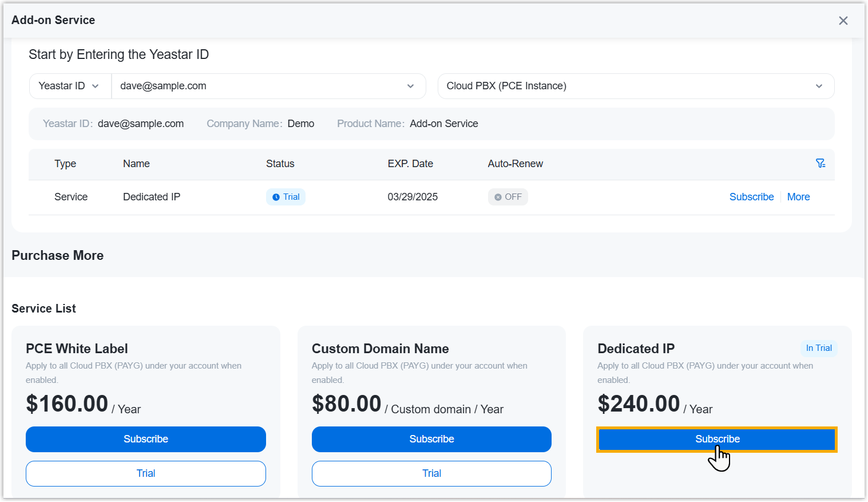Screen dimensions: 868x502
Task: Click Subscribe link in Dedicated IP row
Action: pyautogui.click(x=751, y=197)
